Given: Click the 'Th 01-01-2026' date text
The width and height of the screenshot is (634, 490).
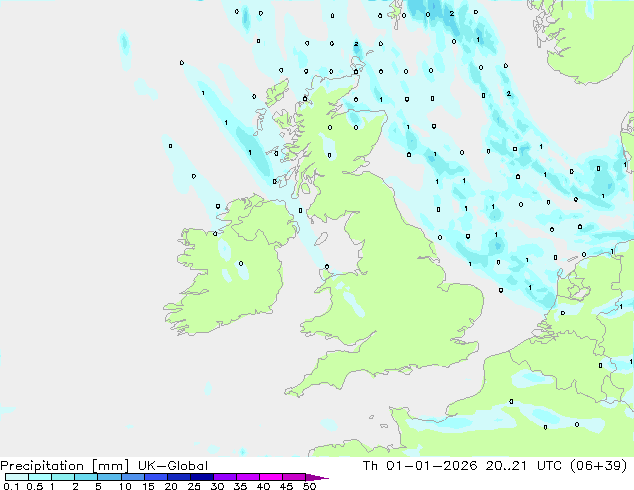Looking at the screenshot, I should [x=420, y=466].
